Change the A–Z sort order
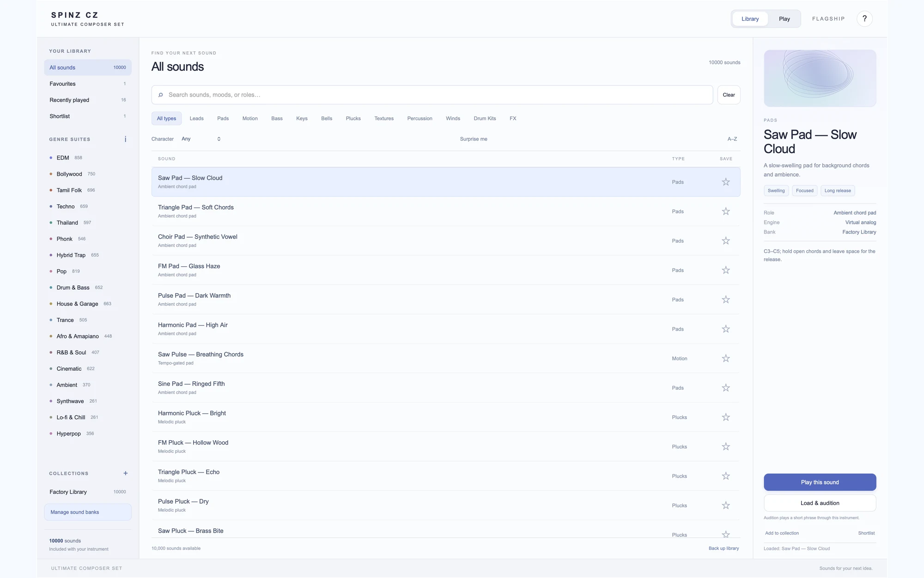The image size is (924, 578). pos(732,139)
